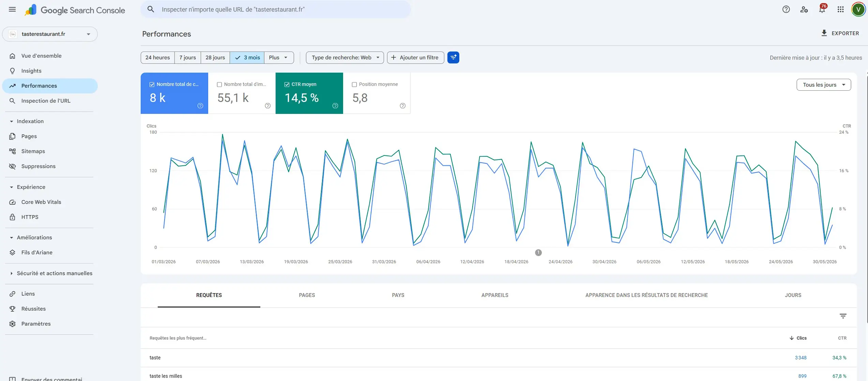Click Envoyer des commentaires
The image size is (868, 381).
click(50, 378)
